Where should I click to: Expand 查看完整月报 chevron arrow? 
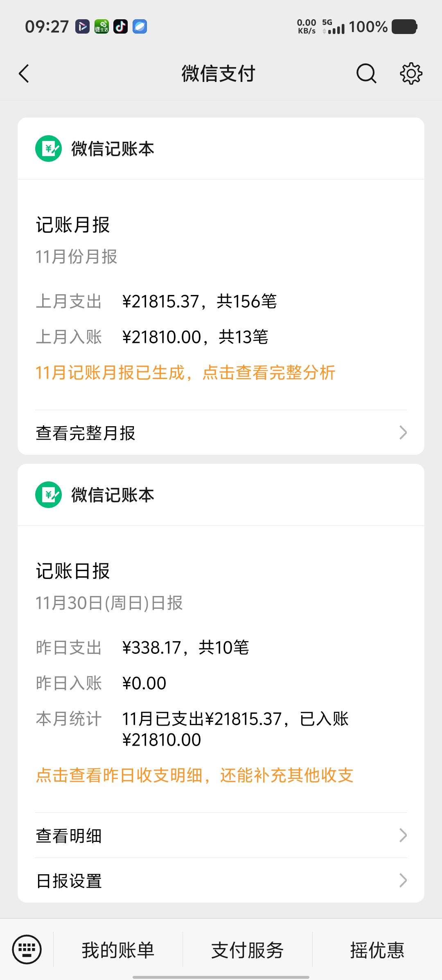click(x=403, y=433)
